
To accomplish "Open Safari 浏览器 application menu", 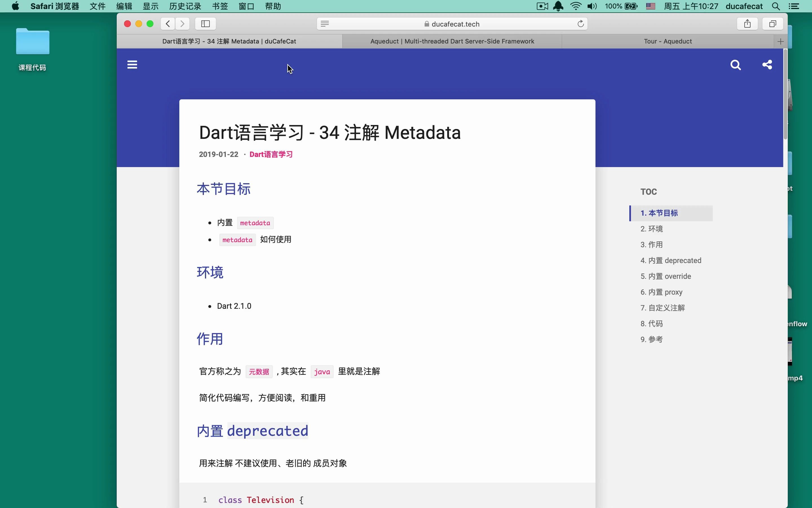I will tap(55, 6).
